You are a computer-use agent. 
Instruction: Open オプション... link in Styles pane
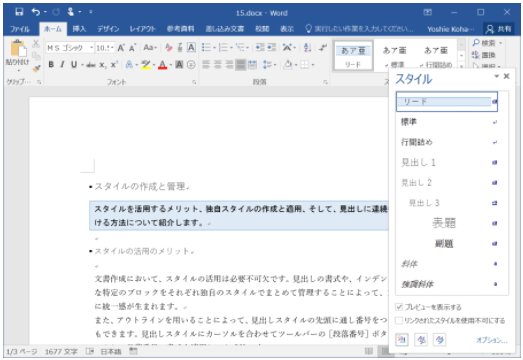491,340
